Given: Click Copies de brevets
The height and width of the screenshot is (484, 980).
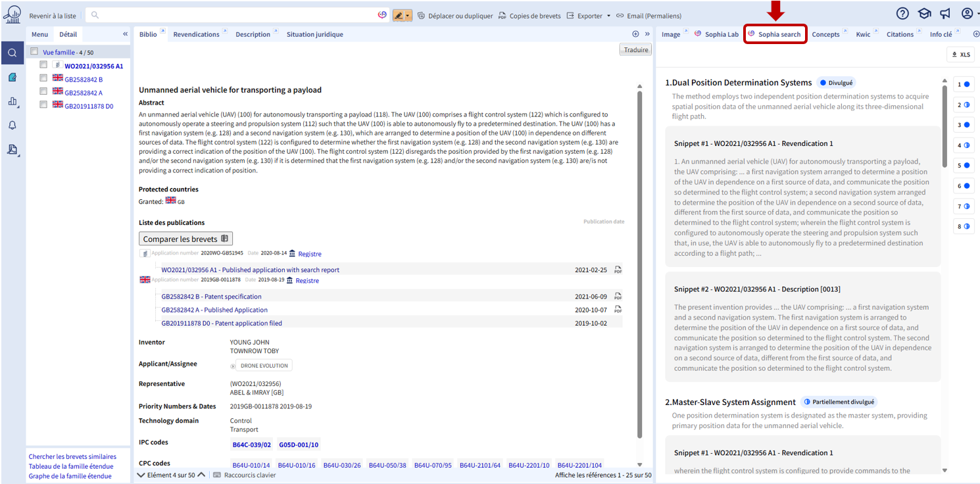Looking at the screenshot, I should 529,16.
